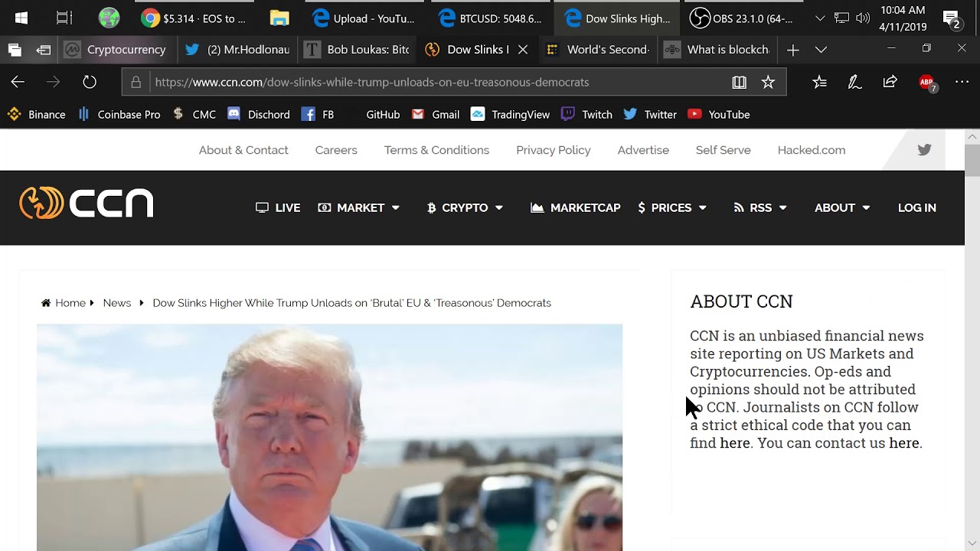Open the Action Center notifications icon
Viewport: 980px width, 551px height.
(x=952, y=18)
